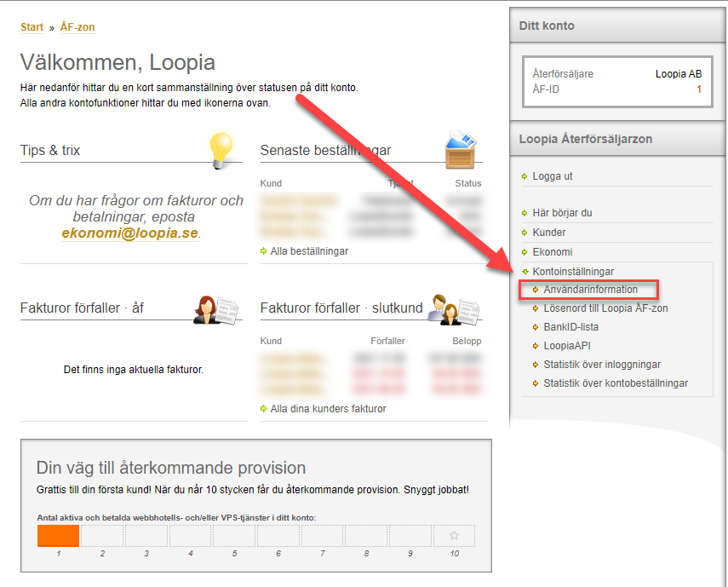
Task: Click the arrow icon beside Kunder
Action: pyautogui.click(x=525, y=233)
